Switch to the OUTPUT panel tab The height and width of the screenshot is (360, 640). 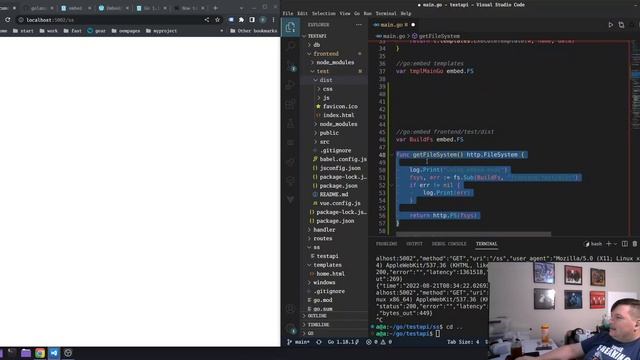point(414,244)
